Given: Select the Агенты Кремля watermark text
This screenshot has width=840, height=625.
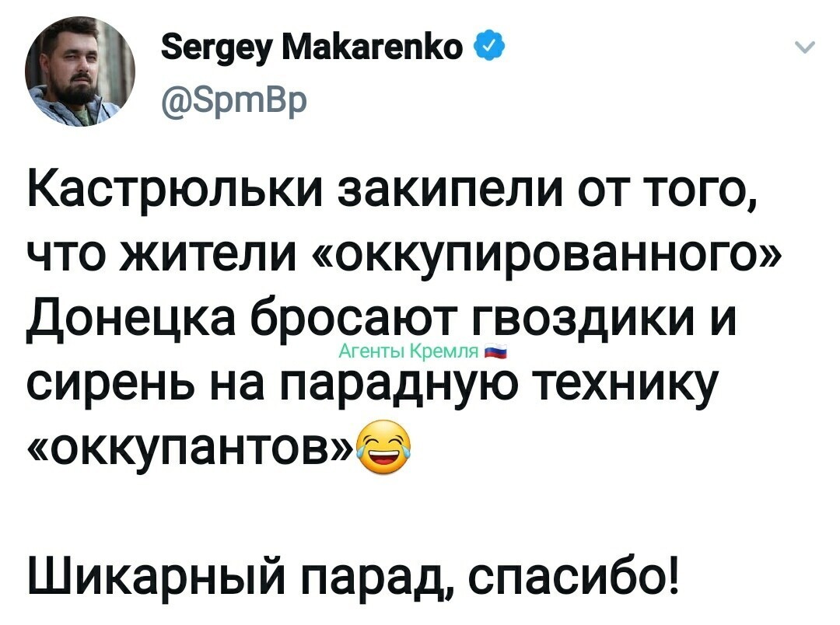Looking at the screenshot, I should tap(409, 352).
